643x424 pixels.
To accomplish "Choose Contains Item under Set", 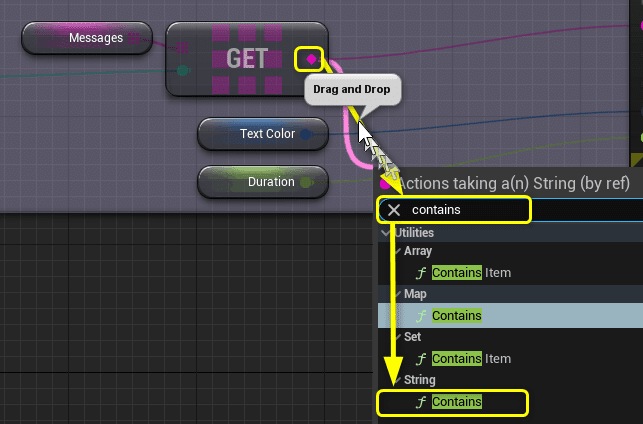I will pyautogui.click(x=511, y=359).
